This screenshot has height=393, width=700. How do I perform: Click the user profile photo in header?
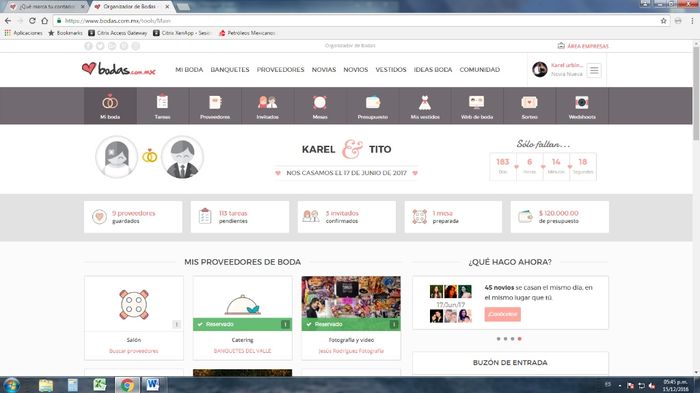coord(540,69)
